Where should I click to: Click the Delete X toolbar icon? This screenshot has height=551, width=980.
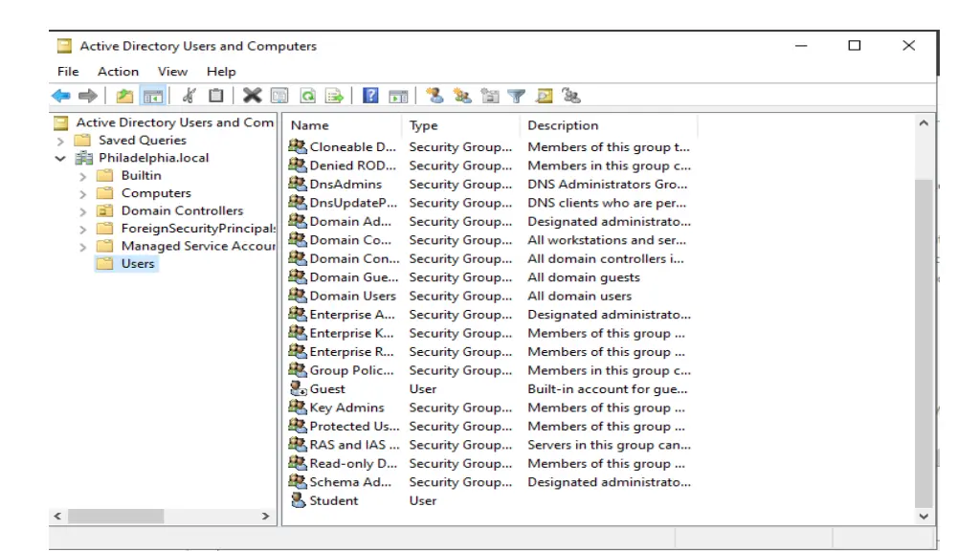(252, 96)
